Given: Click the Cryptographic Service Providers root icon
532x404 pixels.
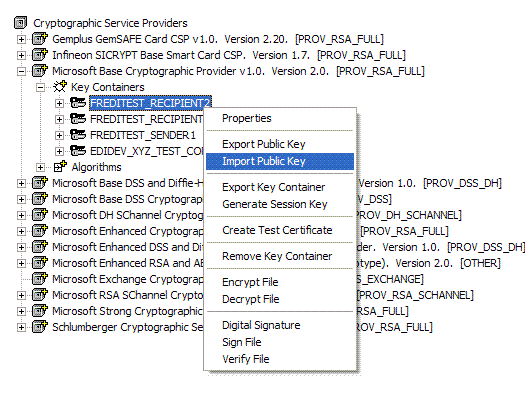Looking at the screenshot, I should 20,23.
